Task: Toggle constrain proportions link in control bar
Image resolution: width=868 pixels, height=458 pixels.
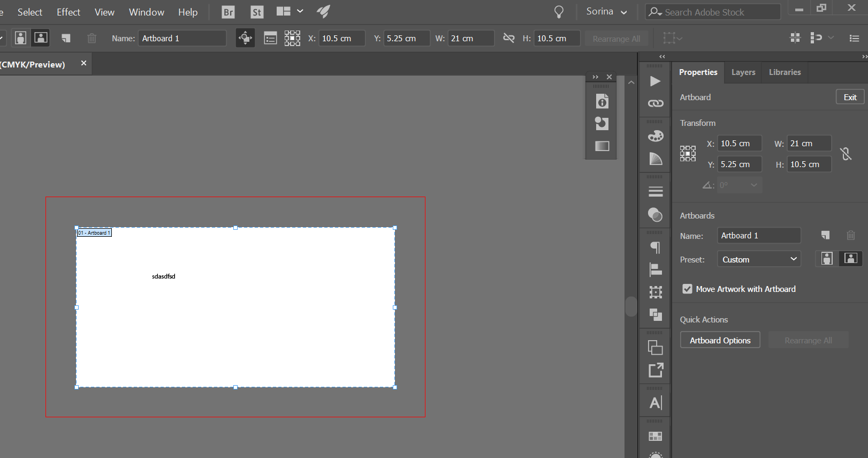Action: point(508,37)
